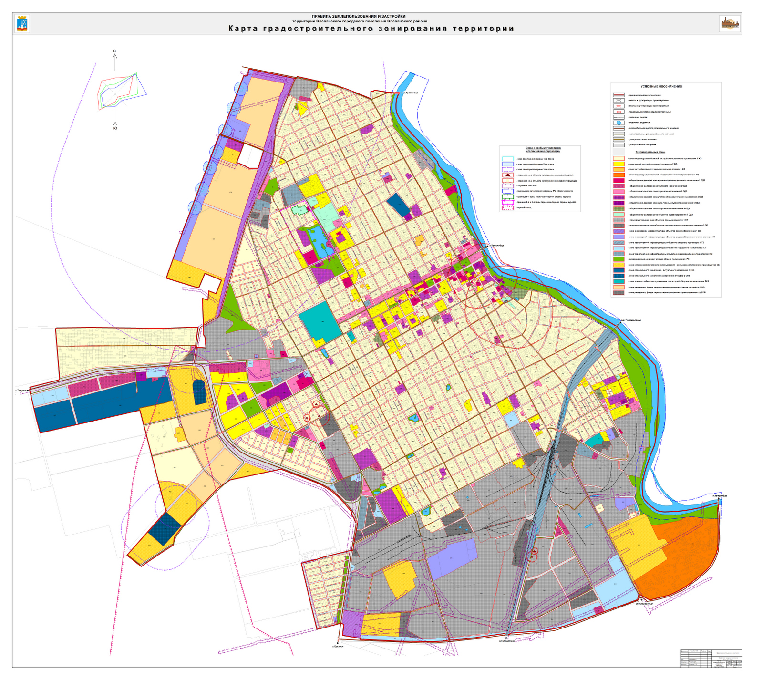Click the compass south label 'Ю'
Screen dimensions: 763x700
[115, 128]
